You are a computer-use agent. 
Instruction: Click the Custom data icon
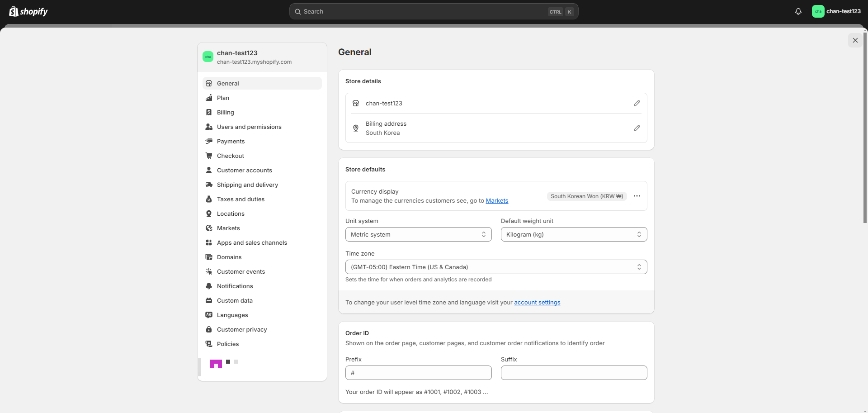point(209,300)
